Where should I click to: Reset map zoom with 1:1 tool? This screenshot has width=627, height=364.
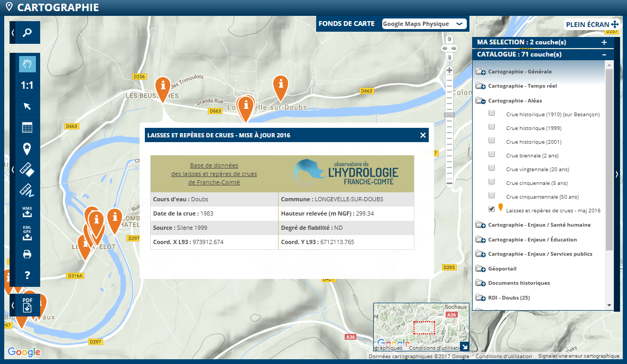point(27,85)
